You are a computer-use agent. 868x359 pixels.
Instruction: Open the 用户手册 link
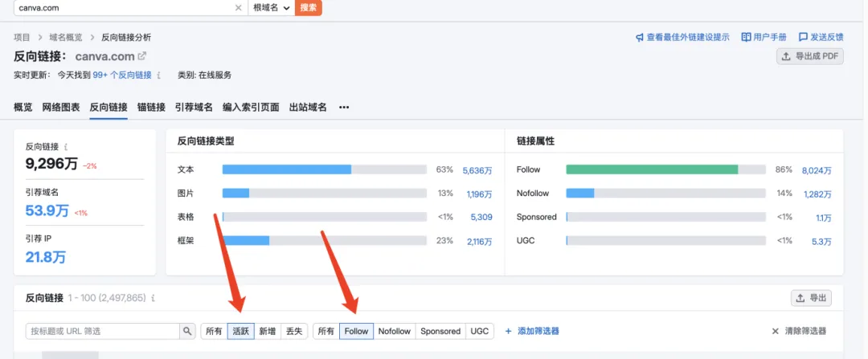(764, 37)
